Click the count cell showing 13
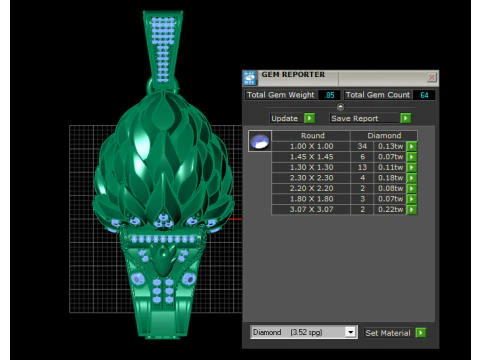 tap(362, 167)
